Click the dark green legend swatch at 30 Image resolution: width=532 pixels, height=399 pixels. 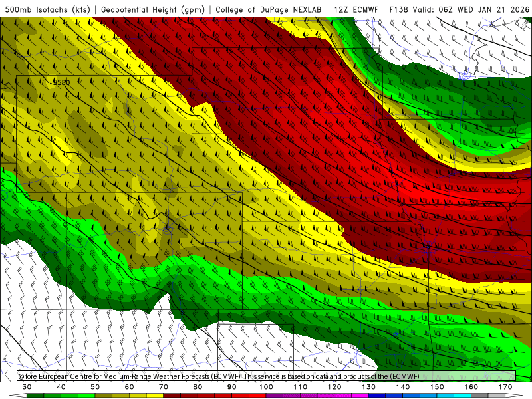[x=35, y=396]
